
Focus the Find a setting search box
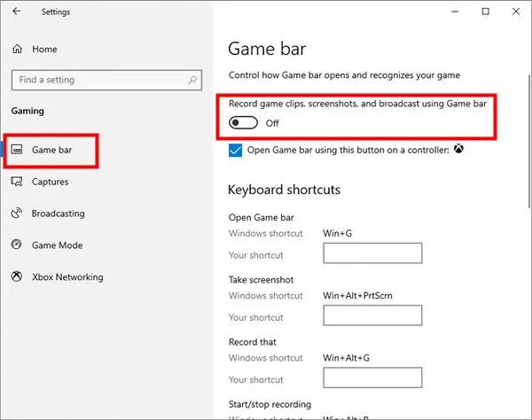106,80
